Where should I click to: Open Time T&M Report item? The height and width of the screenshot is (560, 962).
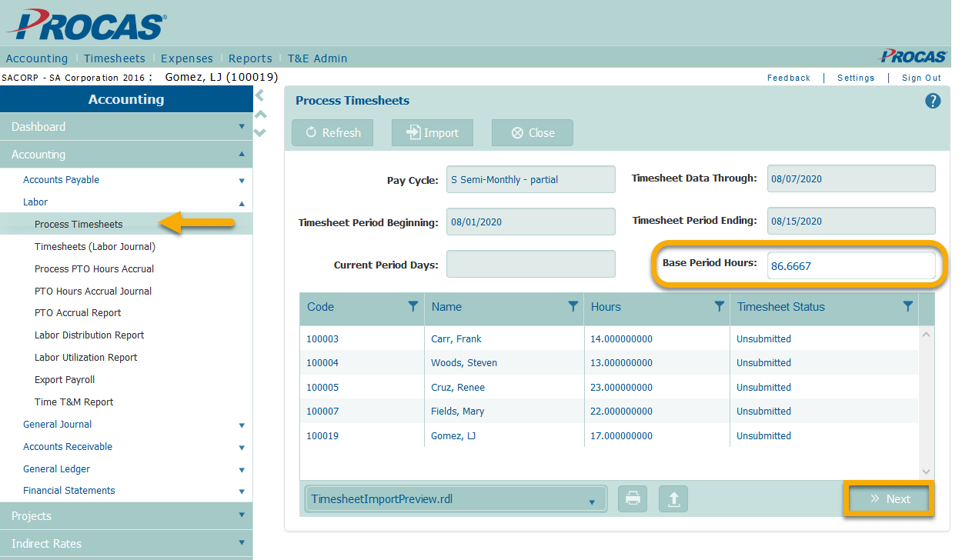(74, 402)
